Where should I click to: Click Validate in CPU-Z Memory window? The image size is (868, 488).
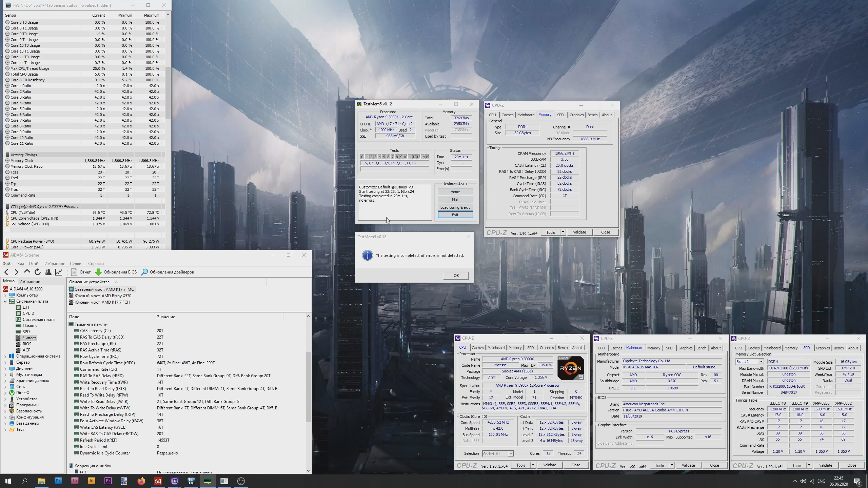579,232
